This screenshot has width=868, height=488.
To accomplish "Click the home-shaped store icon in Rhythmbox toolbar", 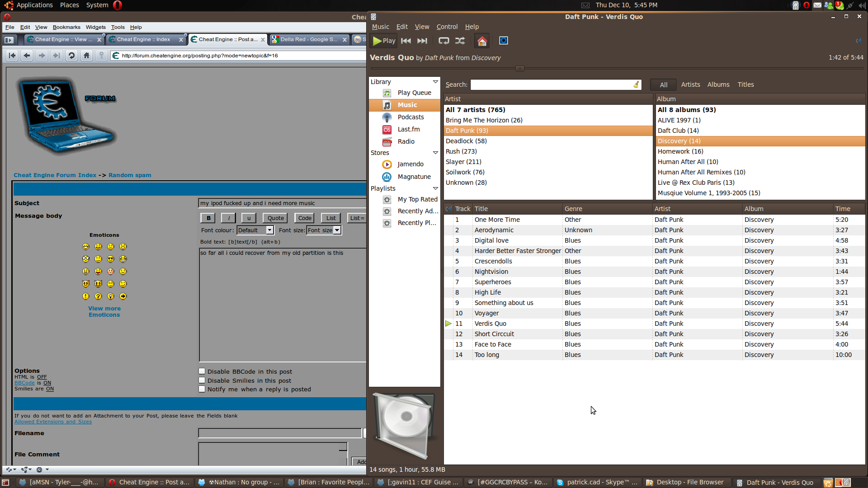I will coord(482,41).
